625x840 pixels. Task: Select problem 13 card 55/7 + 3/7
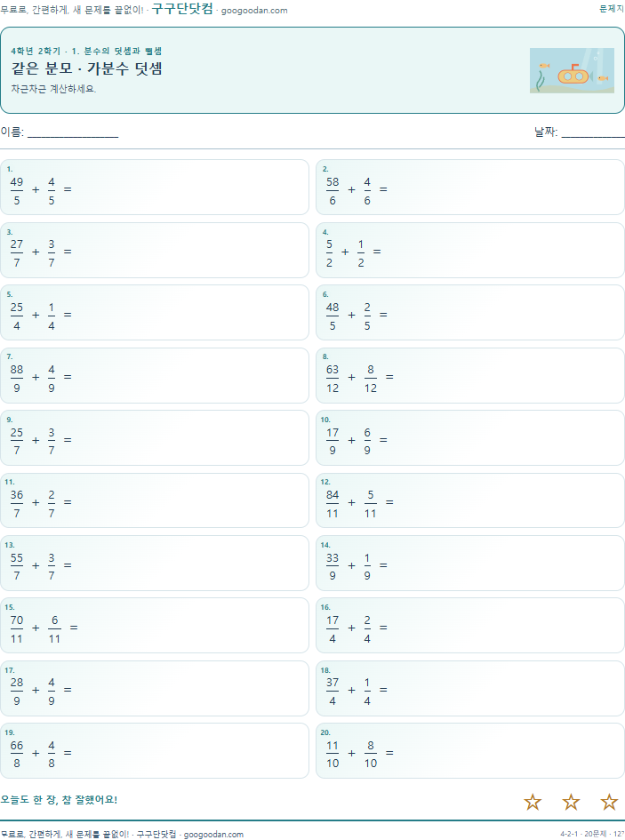point(155,563)
